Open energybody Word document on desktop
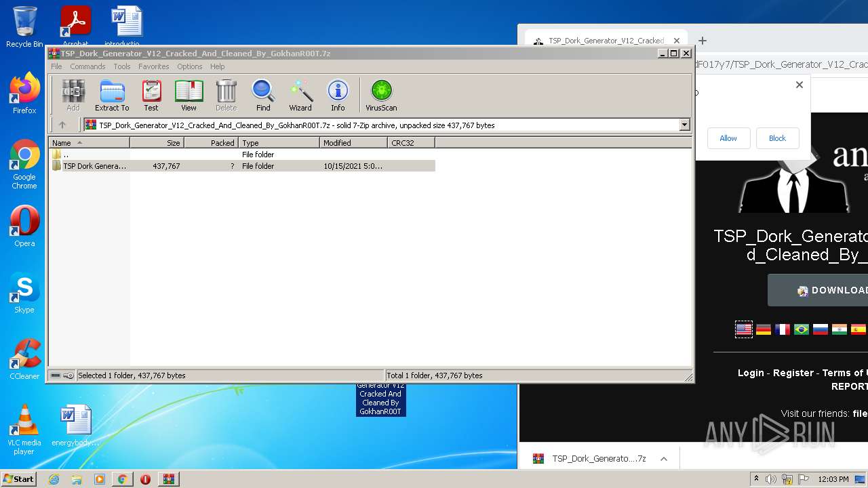This screenshot has width=868, height=488. tap(75, 426)
